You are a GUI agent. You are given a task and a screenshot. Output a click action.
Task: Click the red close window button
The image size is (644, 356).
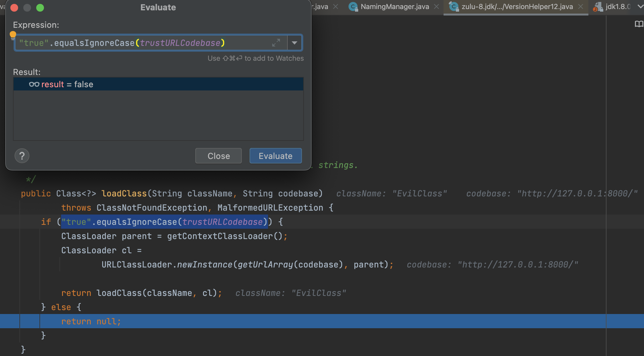(x=14, y=8)
